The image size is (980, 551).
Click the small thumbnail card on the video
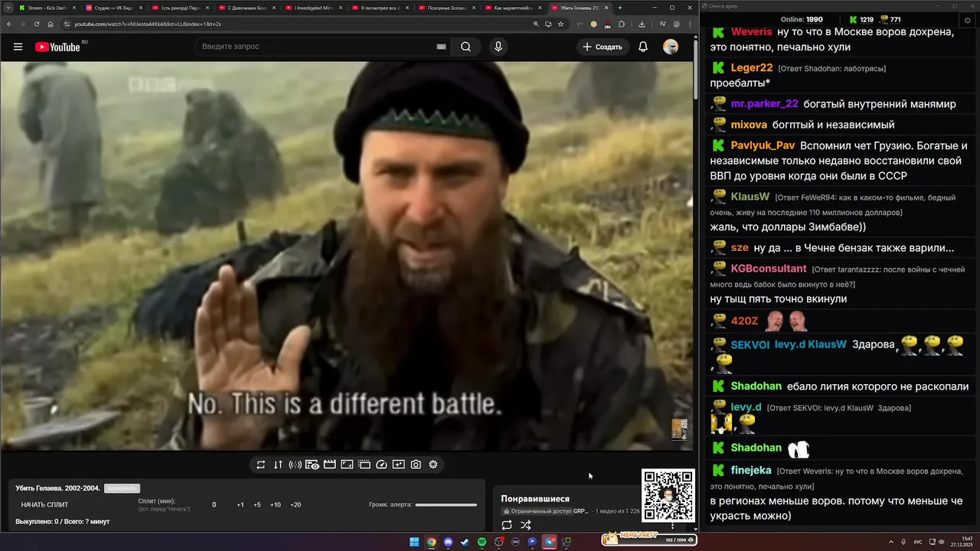(679, 429)
